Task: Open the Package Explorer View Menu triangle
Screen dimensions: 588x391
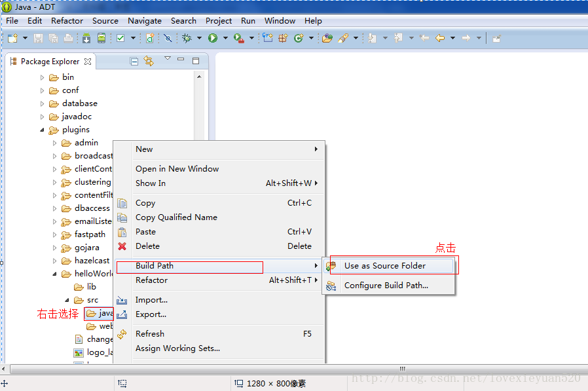Action: click(168, 58)
